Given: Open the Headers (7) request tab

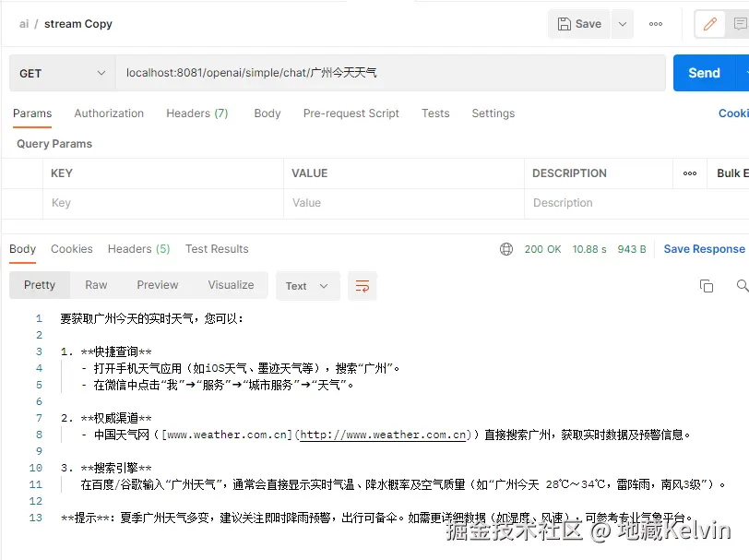Looking at the screenshot, I should [x=196, y=113].
